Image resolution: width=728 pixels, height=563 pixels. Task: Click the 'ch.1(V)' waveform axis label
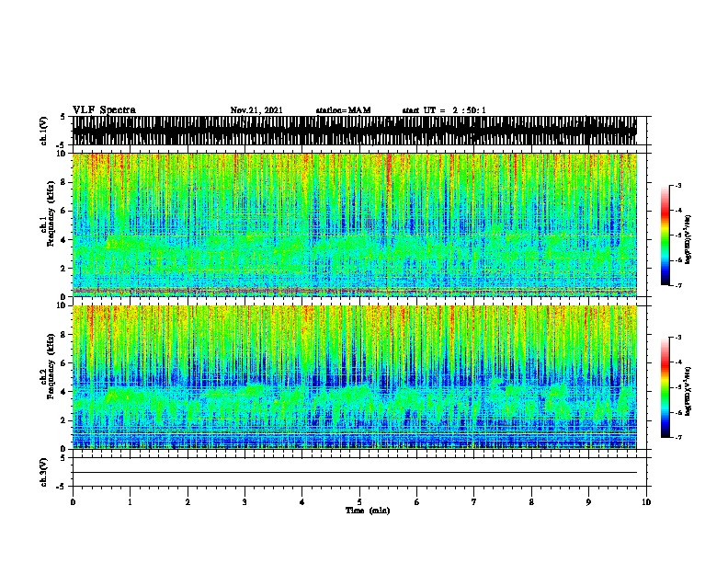click(x=44, y=130)
